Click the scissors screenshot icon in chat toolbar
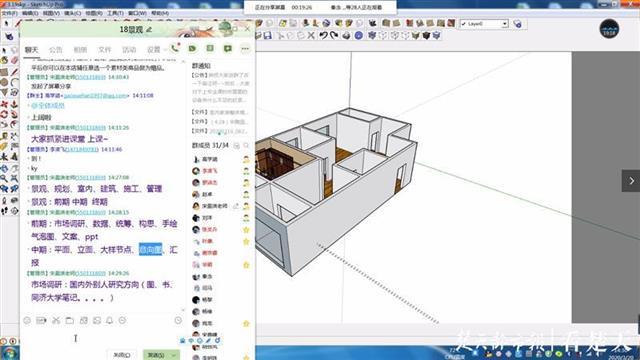640x360 pixels. (x=56, y=321)
